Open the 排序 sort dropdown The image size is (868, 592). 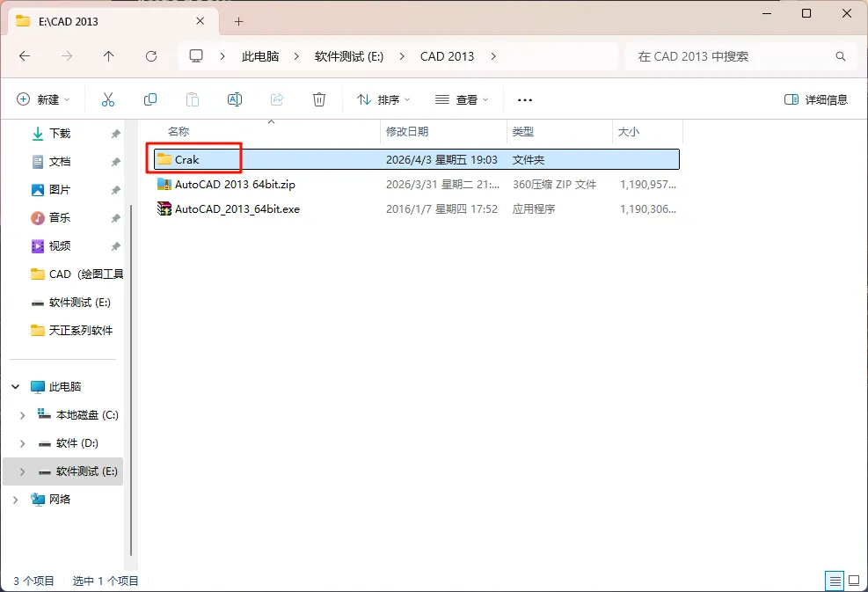tap(383, 99)
